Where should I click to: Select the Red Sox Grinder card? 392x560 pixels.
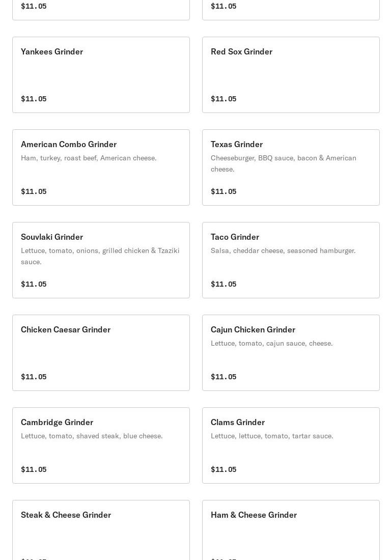click(x=291, y=75)
